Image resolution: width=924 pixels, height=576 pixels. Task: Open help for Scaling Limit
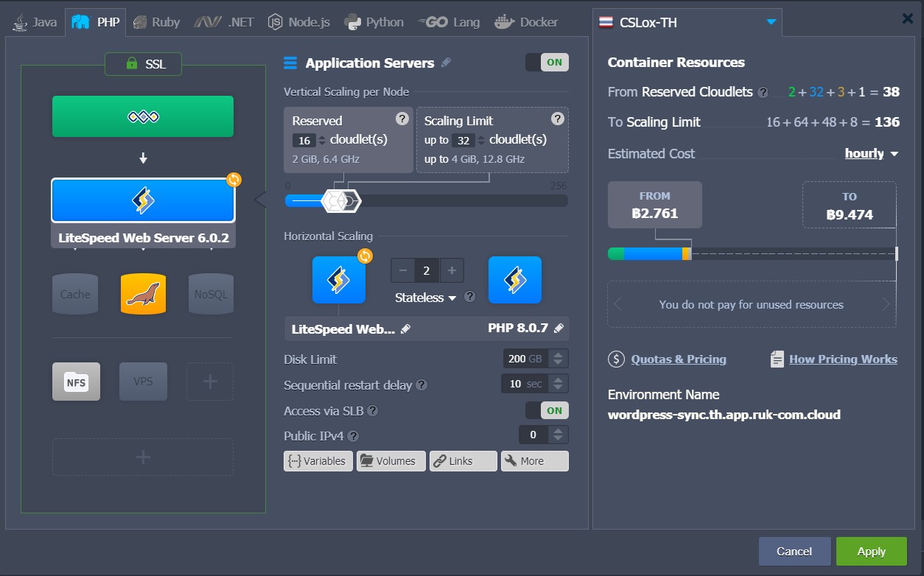pos(558,119)
